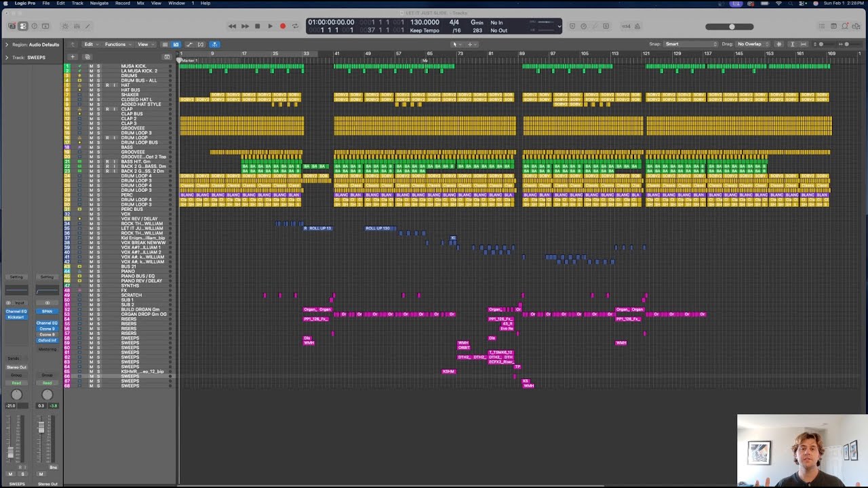Image resolution: width=868 pixels, height=488 pixels.
Task: Open the left-click pointer tool menu
Action: (x=456, y=44)
